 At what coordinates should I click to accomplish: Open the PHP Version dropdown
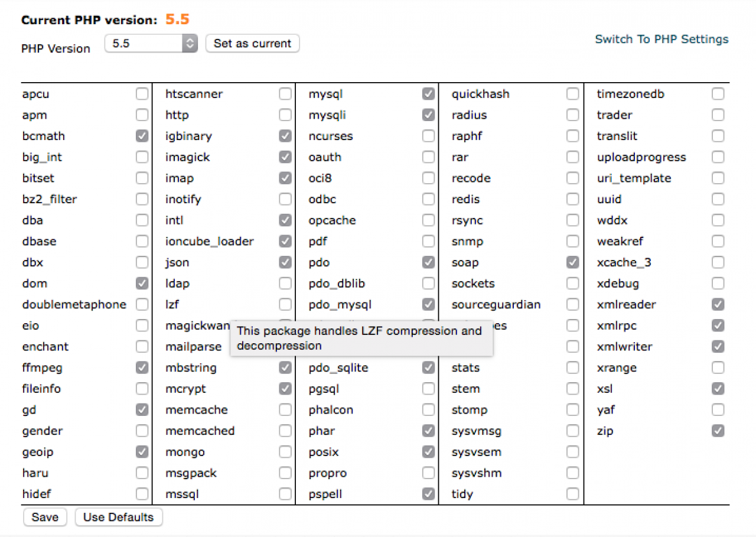click(151, 44)
